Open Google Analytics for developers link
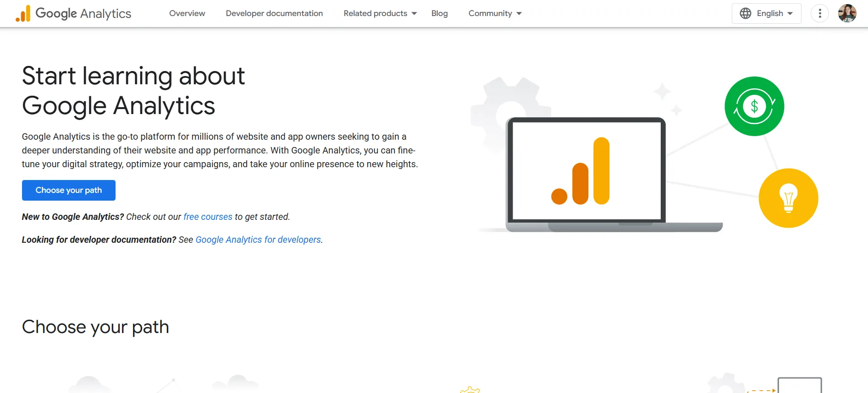Screen dimensions: 868x393 point(258,240)
